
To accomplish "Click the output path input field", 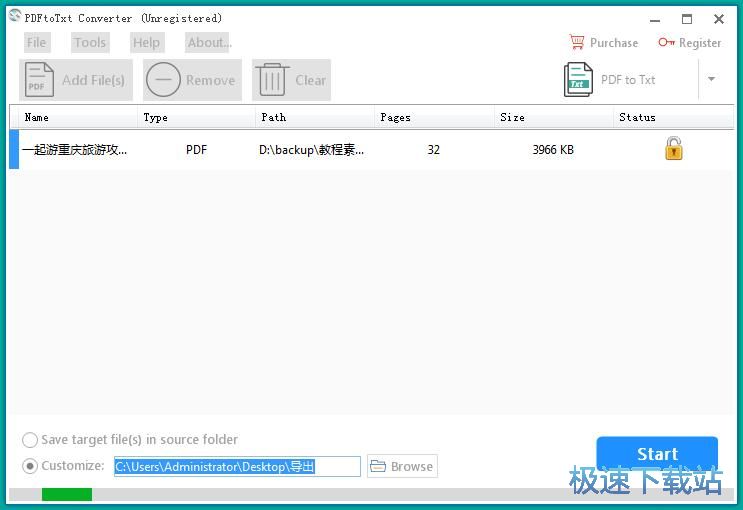I will tap(237, 466).
